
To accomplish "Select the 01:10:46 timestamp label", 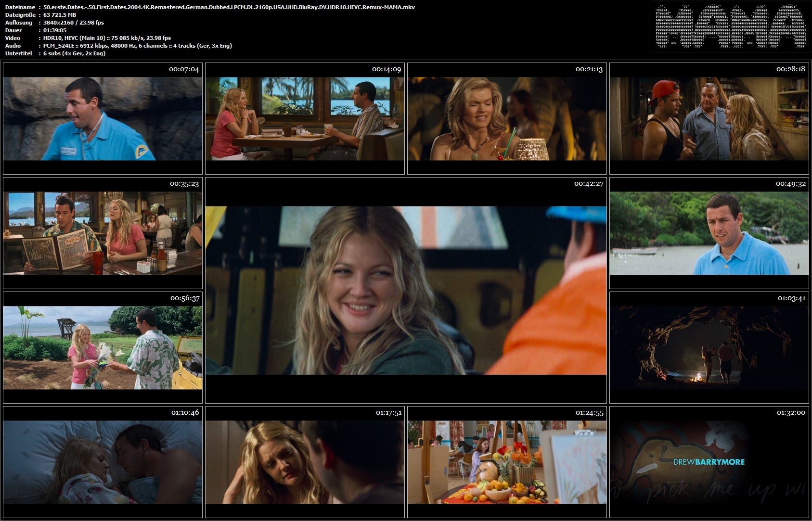I will pos(185,413).
